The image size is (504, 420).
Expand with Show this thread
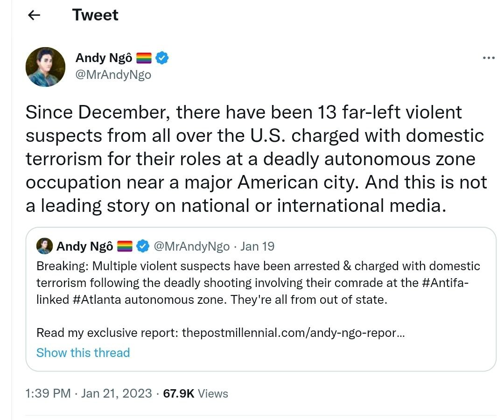pyautogui.click(x=83, y=352)
